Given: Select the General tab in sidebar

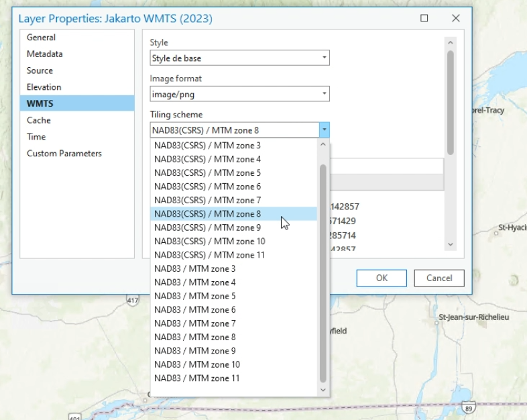Looking at the screenshot, I should tap(42, 38).
